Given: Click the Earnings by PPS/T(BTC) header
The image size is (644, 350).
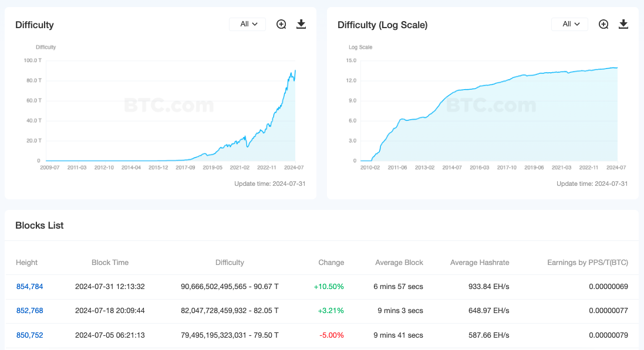Looking at the screenshot, I should pyautogui.click(x=588, y=263).
